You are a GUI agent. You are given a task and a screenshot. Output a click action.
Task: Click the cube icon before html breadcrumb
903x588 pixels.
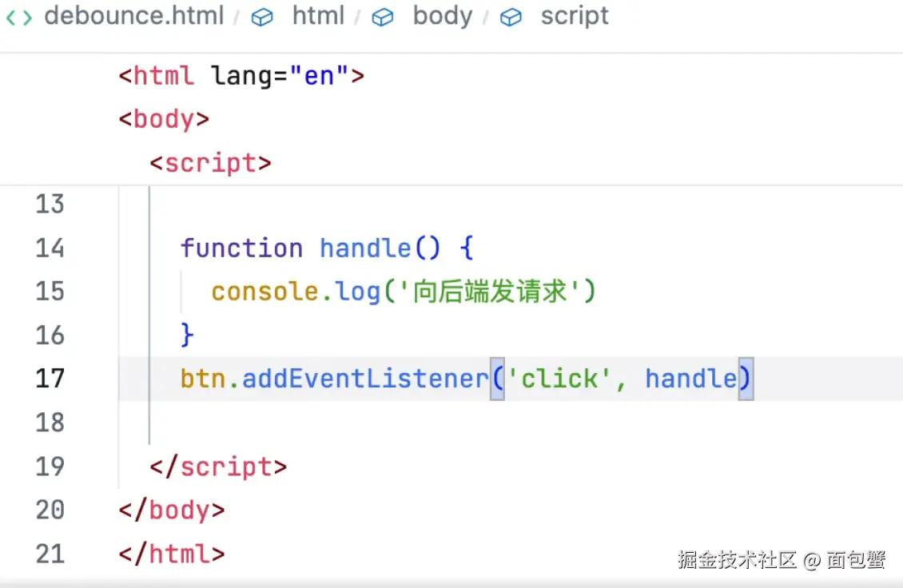pos(262,17)
